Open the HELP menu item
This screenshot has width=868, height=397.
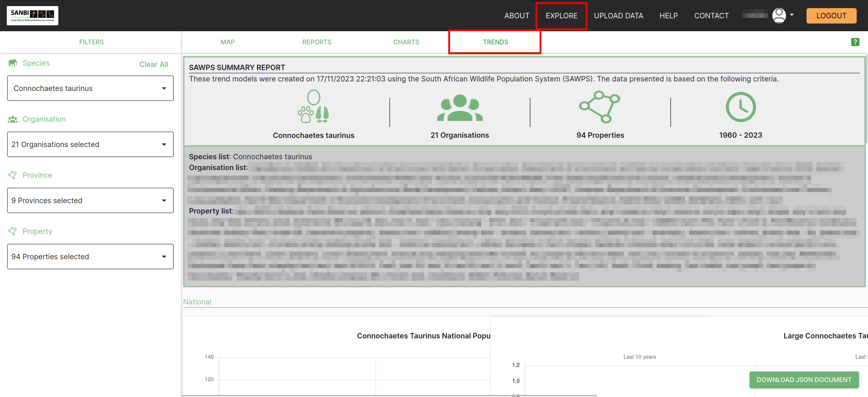click(669, 16)
